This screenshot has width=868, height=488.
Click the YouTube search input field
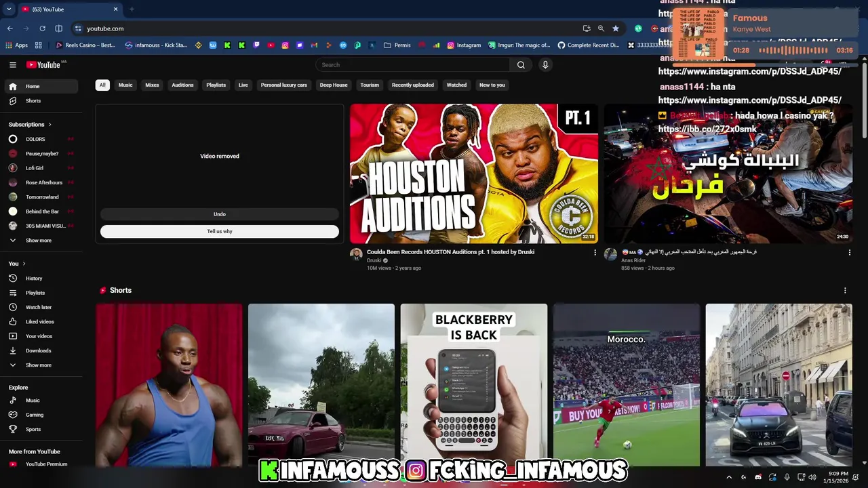pos(412,65)
